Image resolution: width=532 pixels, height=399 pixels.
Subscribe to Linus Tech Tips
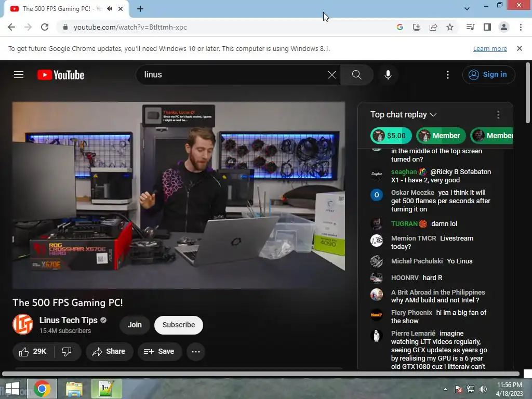point(179,325)
